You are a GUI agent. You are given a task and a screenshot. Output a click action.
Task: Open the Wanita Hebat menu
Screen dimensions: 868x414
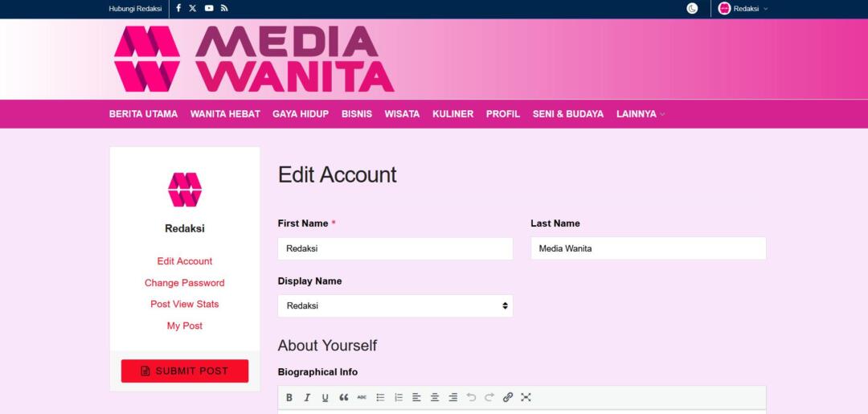(x=225, y=114)
